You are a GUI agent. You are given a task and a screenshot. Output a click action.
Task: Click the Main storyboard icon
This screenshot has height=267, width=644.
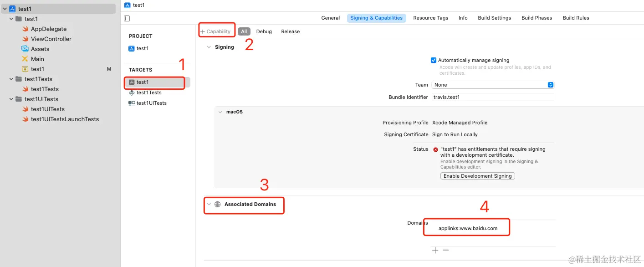(25, 59)
